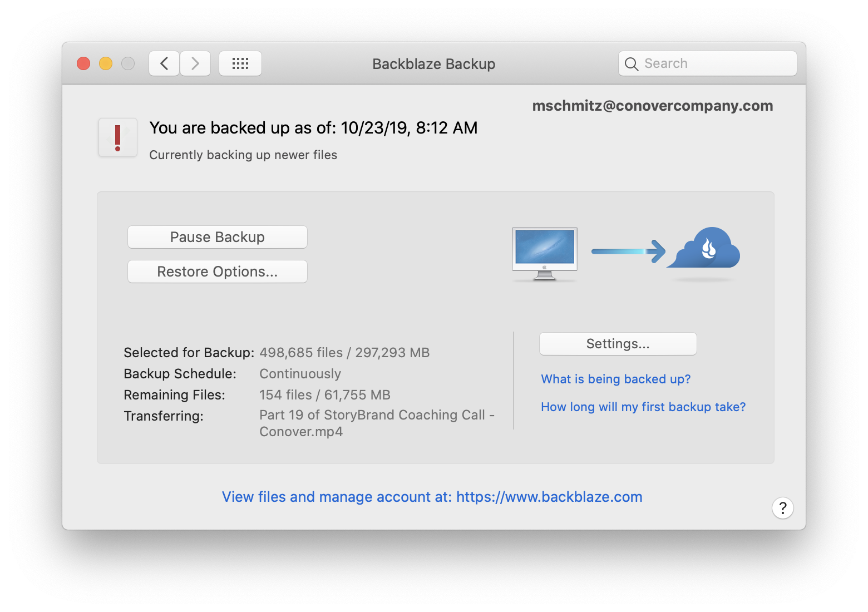Go forward with the right chevron button
868x612 pixels.
(195, 63)
